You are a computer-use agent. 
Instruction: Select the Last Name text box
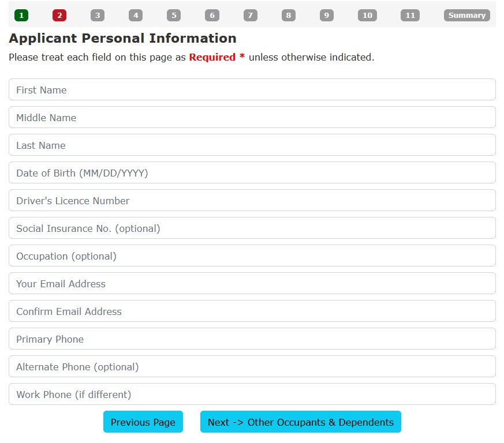click(x=252, y=145)
